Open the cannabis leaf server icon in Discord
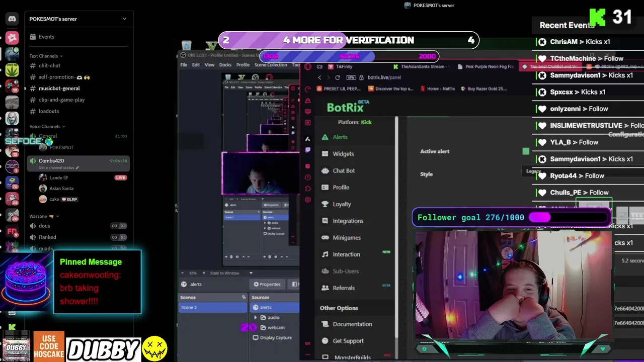644x362 pixels. 12,69
